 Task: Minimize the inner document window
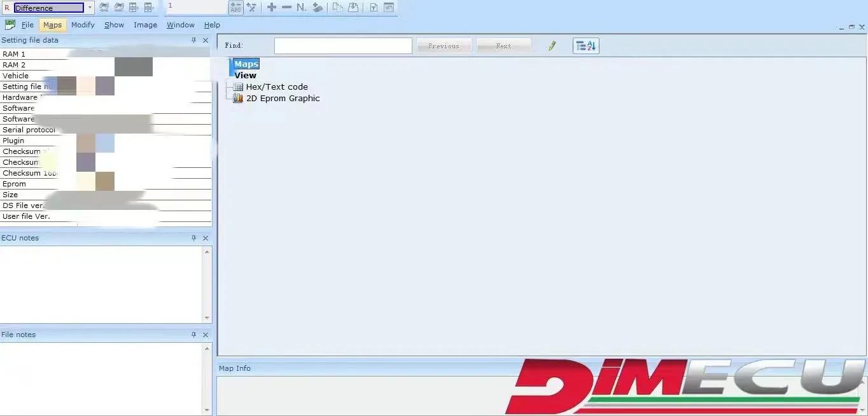coord(842,27)
